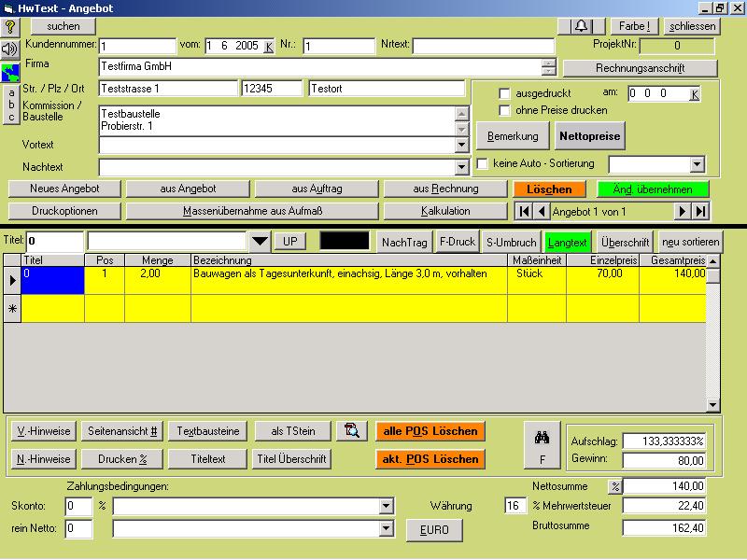
Task: Click the EURO currency button
Action: [x=434, y=530]
